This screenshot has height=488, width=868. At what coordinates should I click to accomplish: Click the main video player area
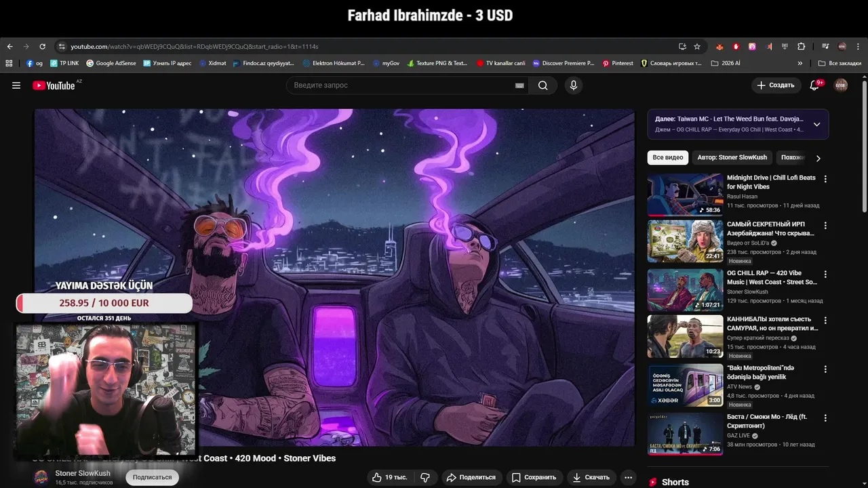tap(334, 277)
